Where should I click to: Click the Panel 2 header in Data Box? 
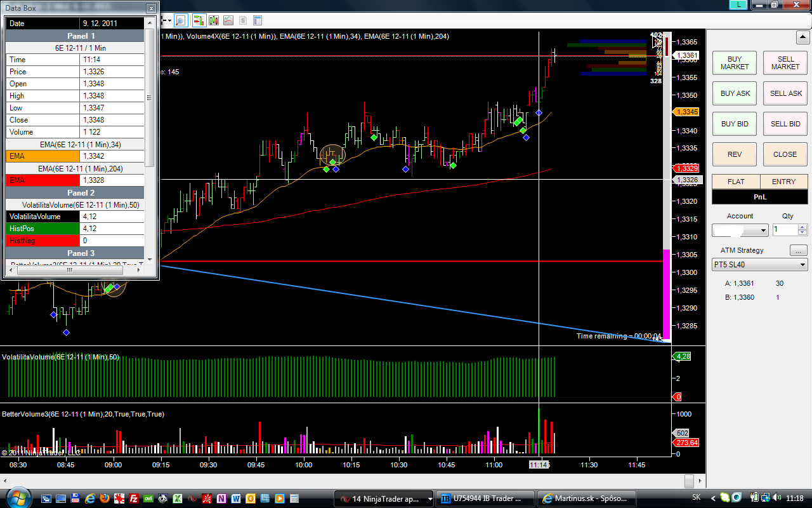click(x=75, y=192)
